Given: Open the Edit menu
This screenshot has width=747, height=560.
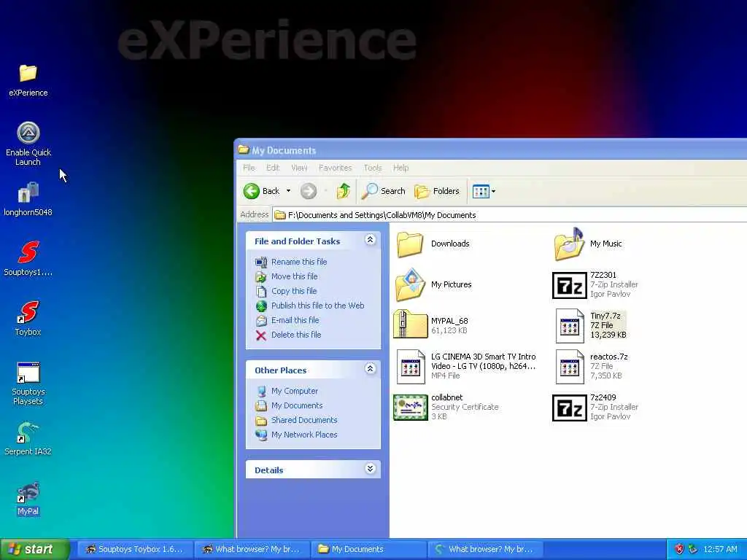Looking at the screenshot, I should (x=273, y=168).
